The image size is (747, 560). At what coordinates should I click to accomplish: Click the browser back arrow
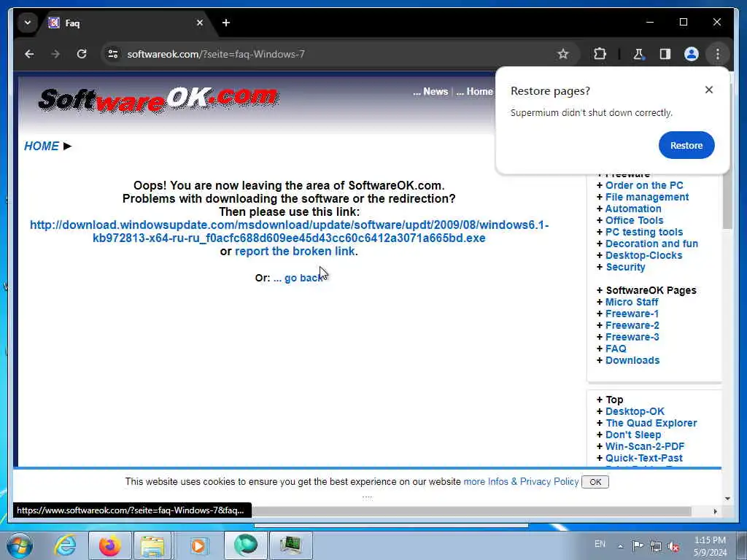29,54
